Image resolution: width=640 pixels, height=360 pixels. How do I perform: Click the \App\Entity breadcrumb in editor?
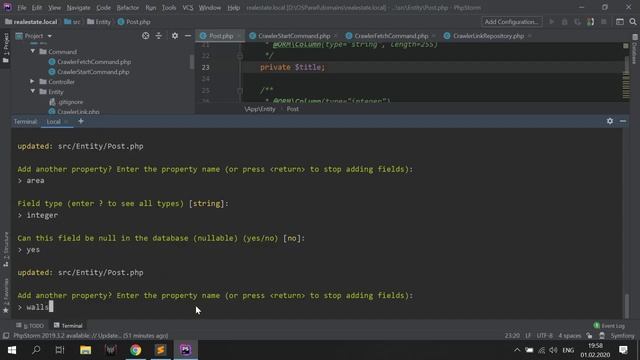pos(260,109)
